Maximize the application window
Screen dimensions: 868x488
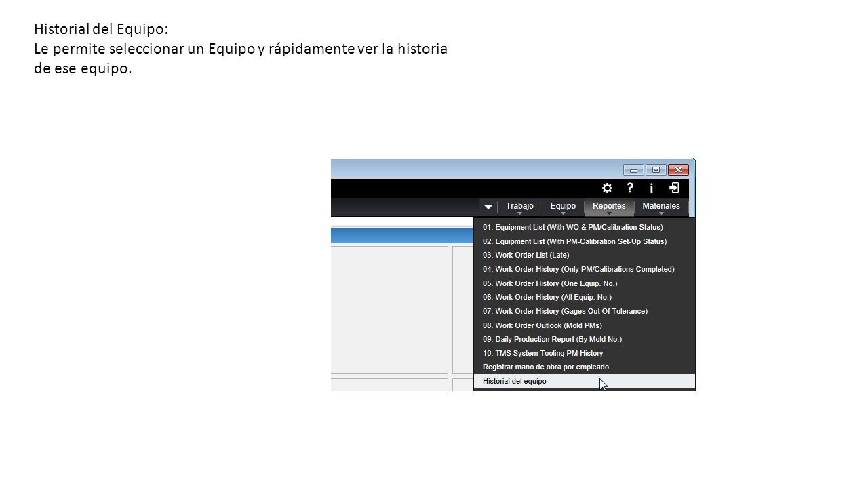click(x=656, y=169)
